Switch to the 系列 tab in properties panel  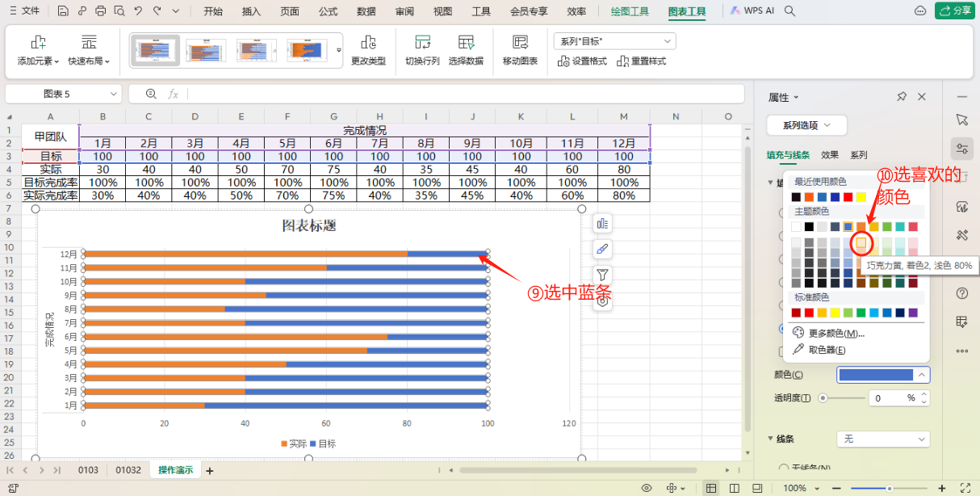coord(859,154)
